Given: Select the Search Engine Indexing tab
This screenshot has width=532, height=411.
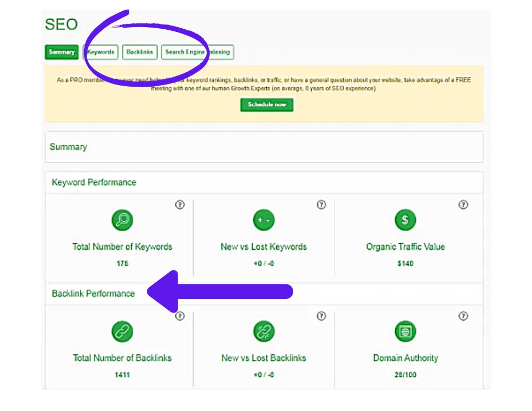Looking at the screenshot, I should coord(198,52).
